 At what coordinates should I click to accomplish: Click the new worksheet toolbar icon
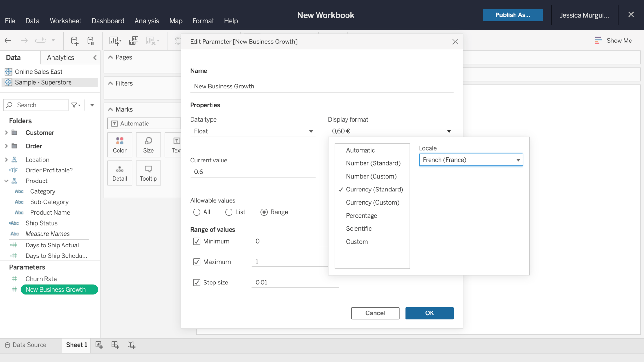click(x=115, y=41)
